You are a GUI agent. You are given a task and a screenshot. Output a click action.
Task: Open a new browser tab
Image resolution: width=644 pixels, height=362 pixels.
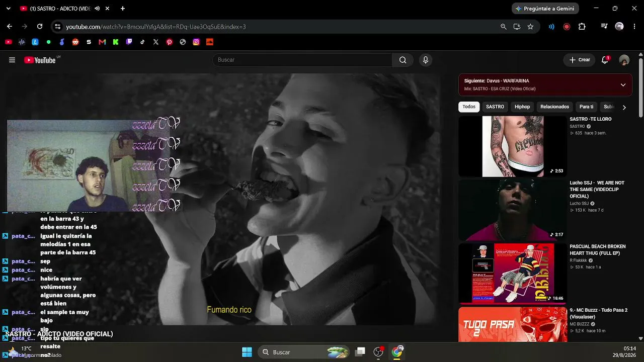tap(123, 9)
